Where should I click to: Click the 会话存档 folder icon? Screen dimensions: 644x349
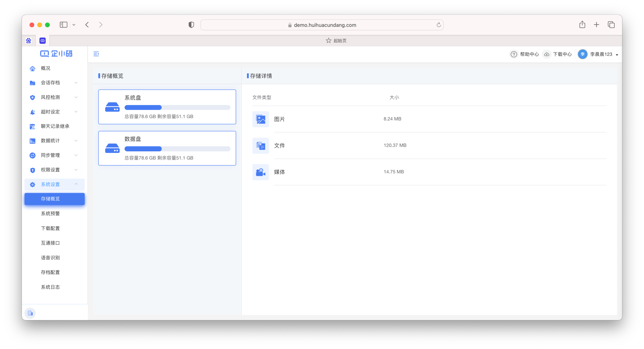(32, 83)
